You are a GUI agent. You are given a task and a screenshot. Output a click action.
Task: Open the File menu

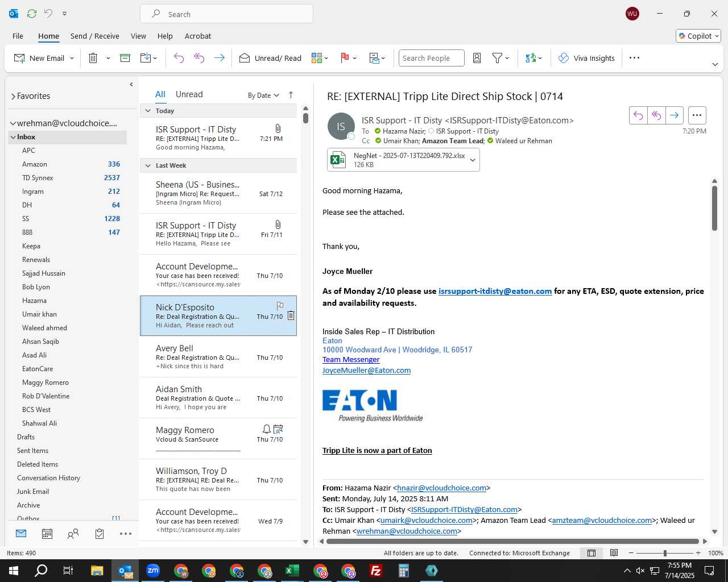click(18, 36)
